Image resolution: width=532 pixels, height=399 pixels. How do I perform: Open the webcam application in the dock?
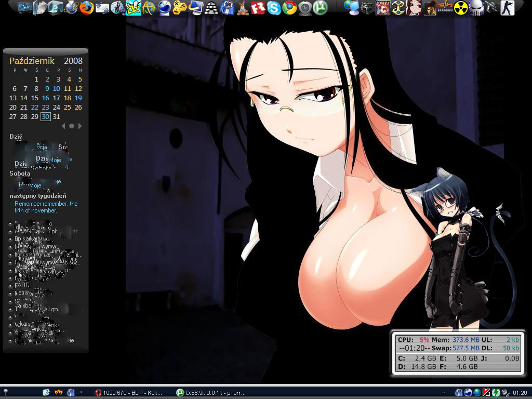(x=305, y=8)
